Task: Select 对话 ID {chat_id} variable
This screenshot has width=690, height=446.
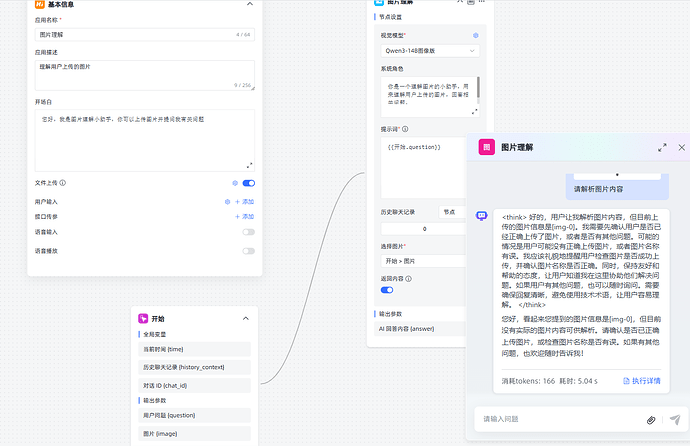Action: 195,386
